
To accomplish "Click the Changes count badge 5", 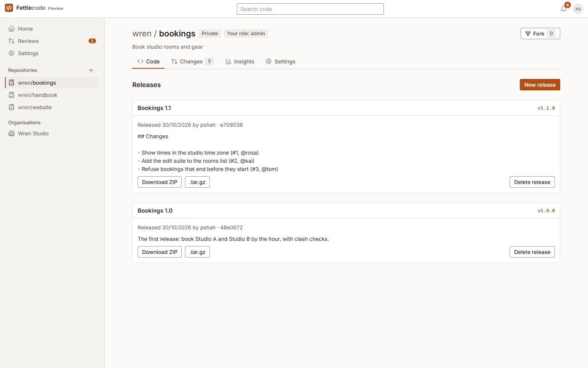I will [x=209, y=61].
